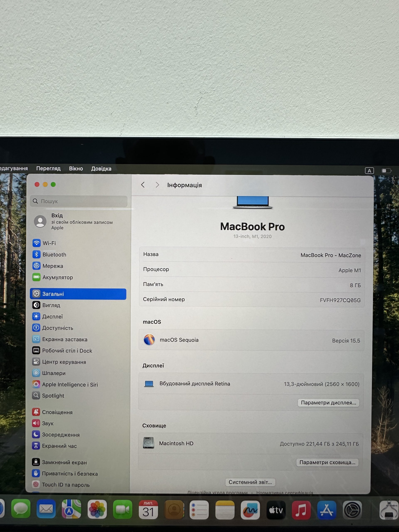Click Системний звіт button
Image resolution: width=399 pixels, height=532 pixels.
250,482
